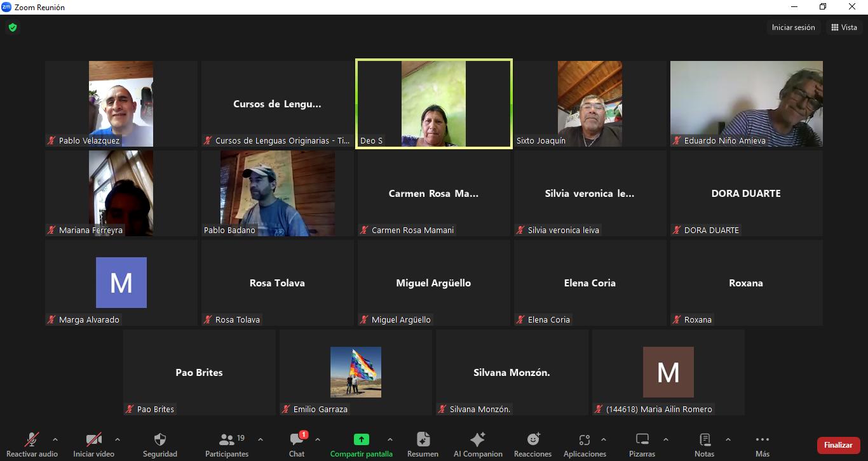Expand audio options arrow next to Reactivar audio
This screenshot has height=461, width=868.
coord(55,439)
